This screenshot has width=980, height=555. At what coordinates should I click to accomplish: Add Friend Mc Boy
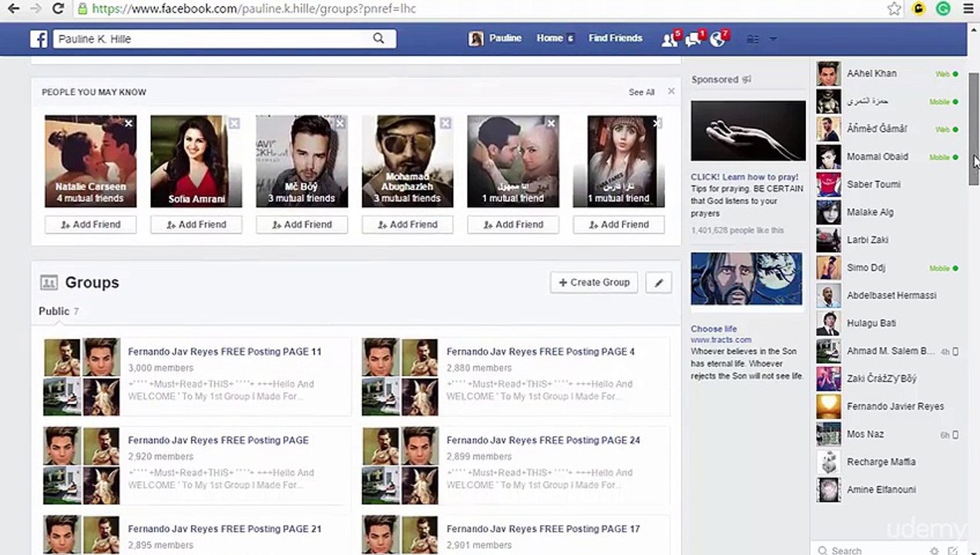[301, 224]
